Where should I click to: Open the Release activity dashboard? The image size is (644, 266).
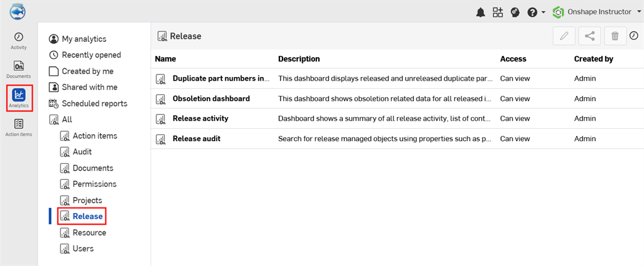point(200,118)
